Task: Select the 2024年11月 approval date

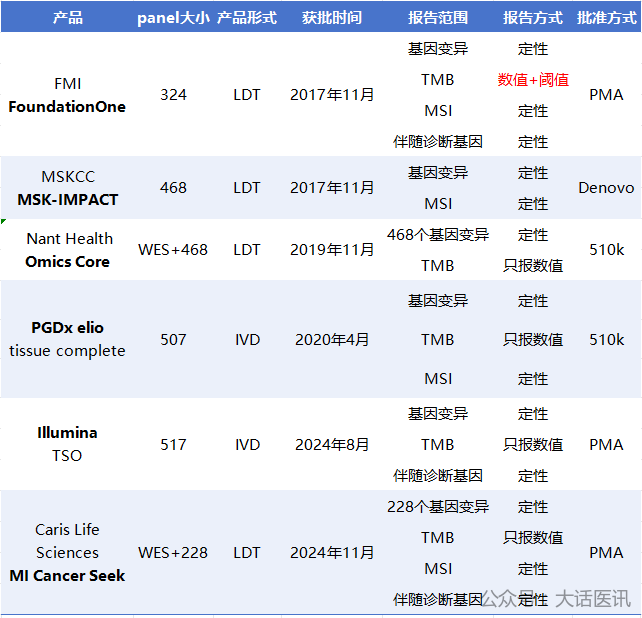Action: tap(332, 552)
